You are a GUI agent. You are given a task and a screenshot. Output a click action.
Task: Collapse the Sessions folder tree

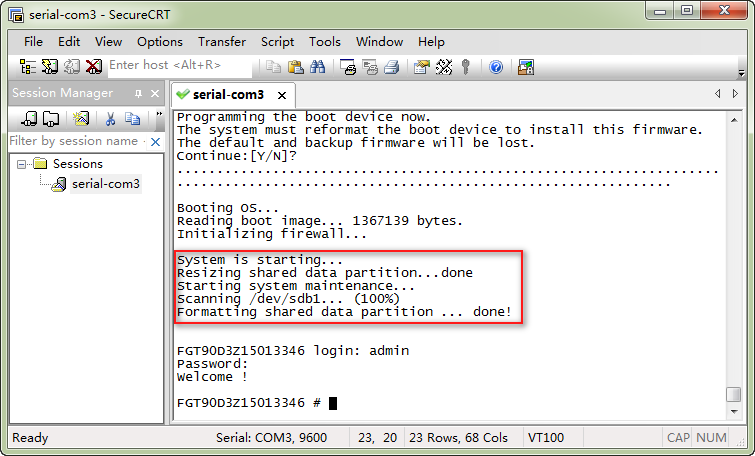(21, 164)
